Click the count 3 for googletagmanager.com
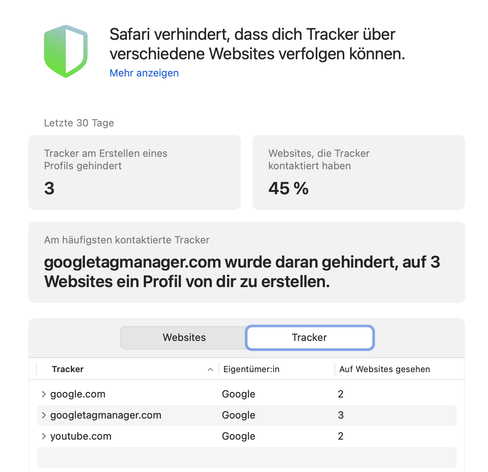488x472 pixels. pyautogui.click(x=340, y=415)
